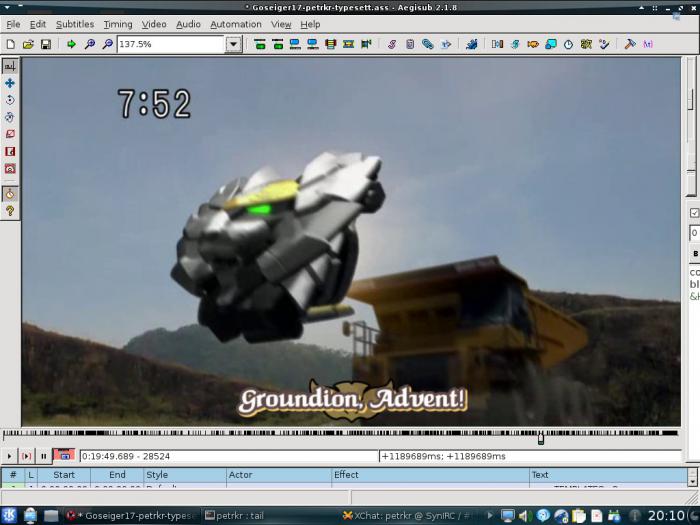Screen dimensions: 700x525
Task: Open the Edit menu
Action: click(38, 25)
